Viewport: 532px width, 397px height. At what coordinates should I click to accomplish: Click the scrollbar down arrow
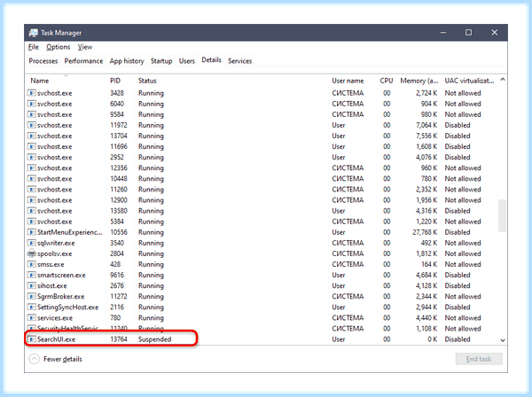503,340
